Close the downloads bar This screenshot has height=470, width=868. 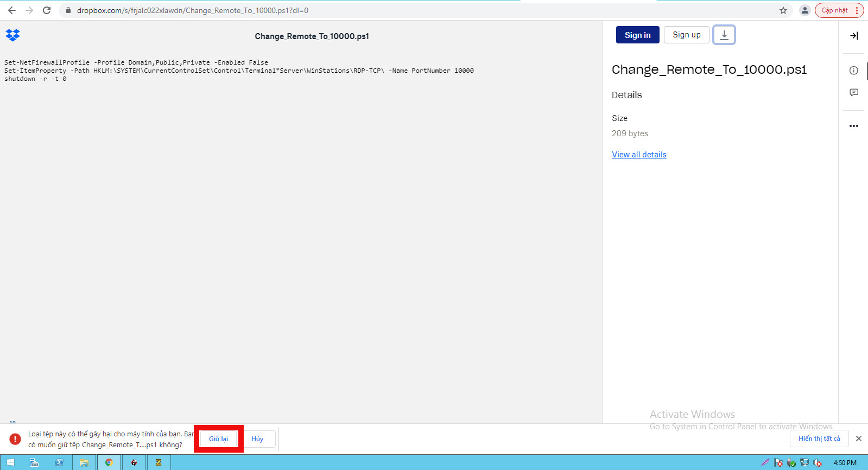tap(858, 439)
